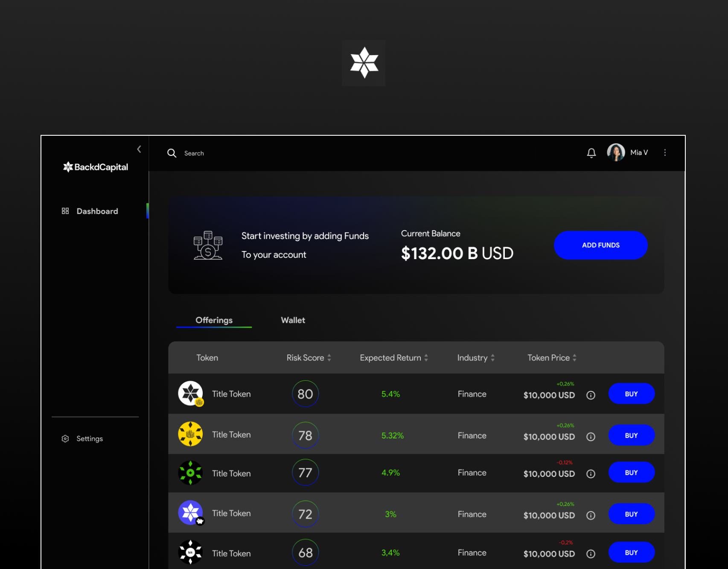Click the yellow token icon, score 78
The image size is (728, 569).
[190, 434]
